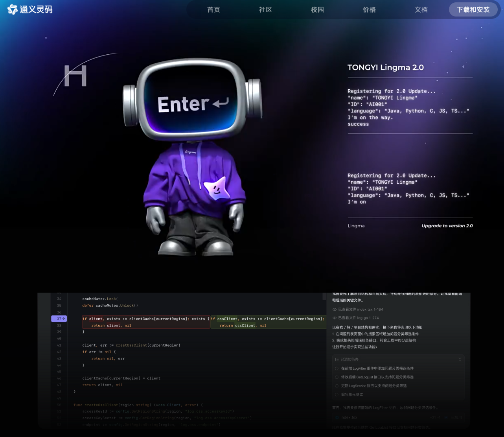Viewport: 504px width, 437px height.
Task: Click the star badge on the robot's hoodie
Action: pos(215,188)
